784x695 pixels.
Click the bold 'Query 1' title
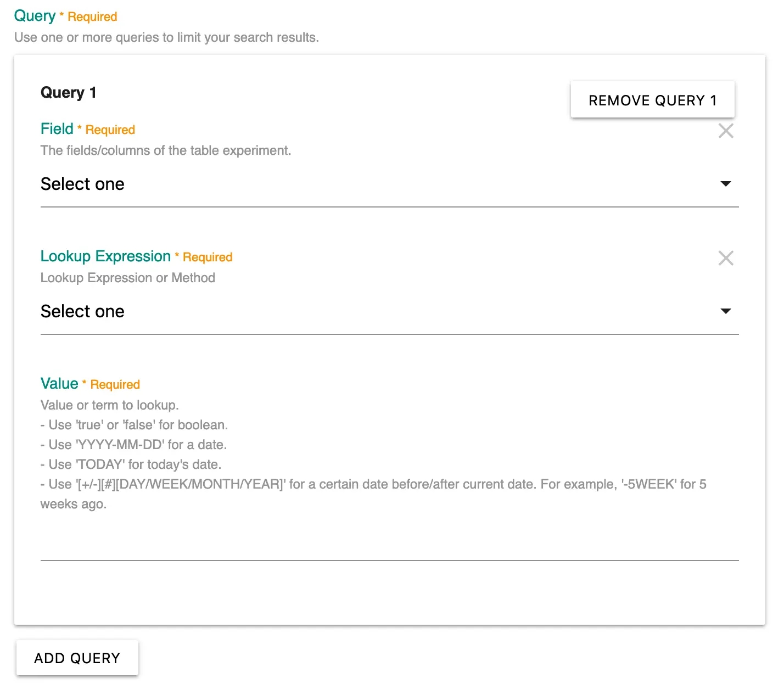click(x=69, y=92)
